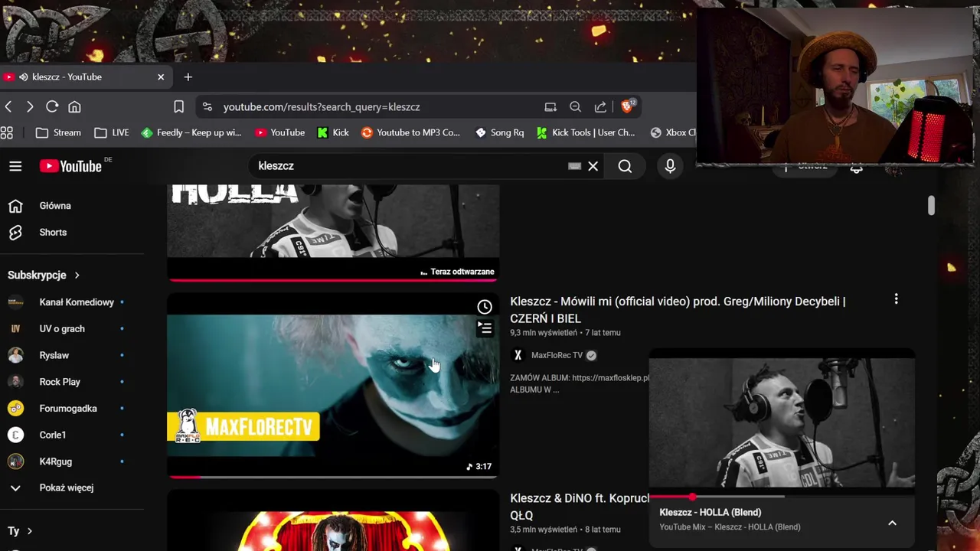
Task: Open the browser home page
Action: click(x=74, y=106)
